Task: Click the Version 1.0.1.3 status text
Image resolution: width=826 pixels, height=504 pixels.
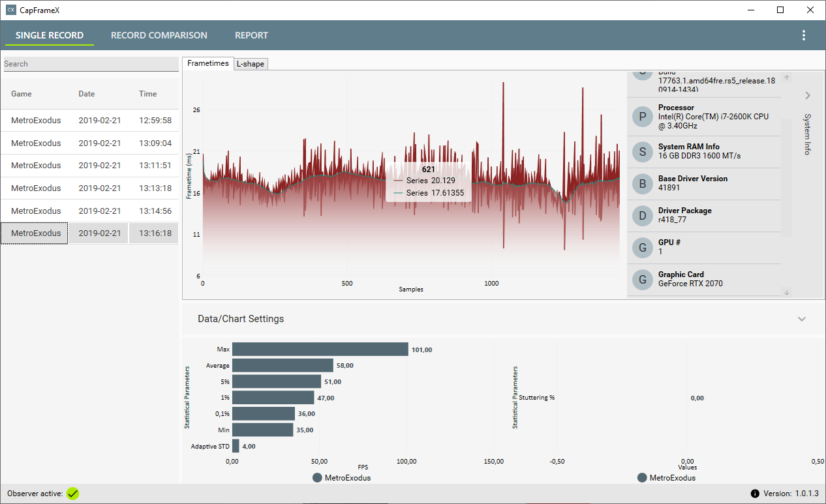Action: coord(791,494)
